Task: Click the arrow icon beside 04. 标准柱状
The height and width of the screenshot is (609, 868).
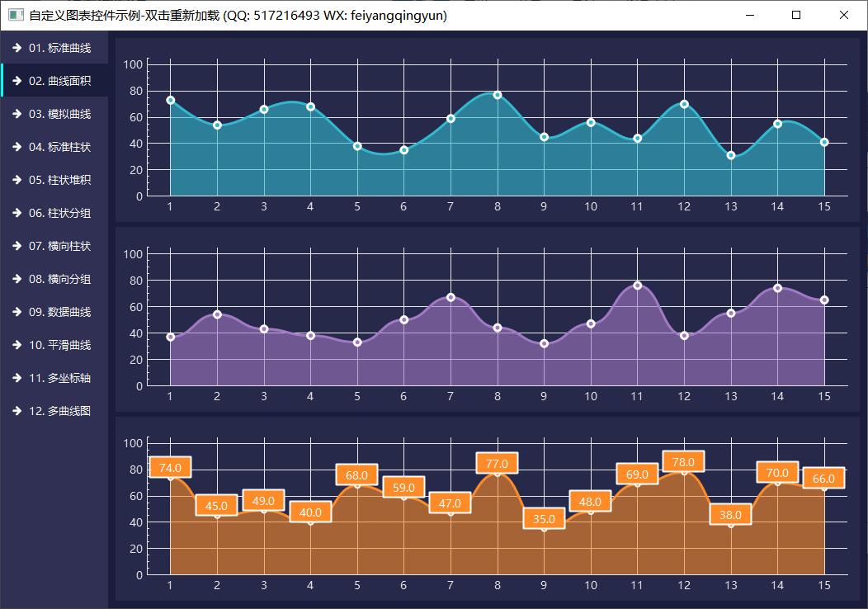Action: point(17,147)
